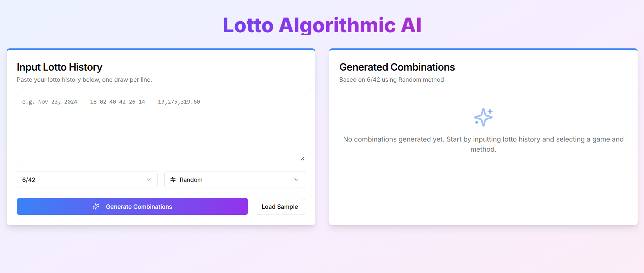Viewport: 644px width, 273px height.
Task: Click the Input Lotto History heading
Action: (x=59, y=67)
